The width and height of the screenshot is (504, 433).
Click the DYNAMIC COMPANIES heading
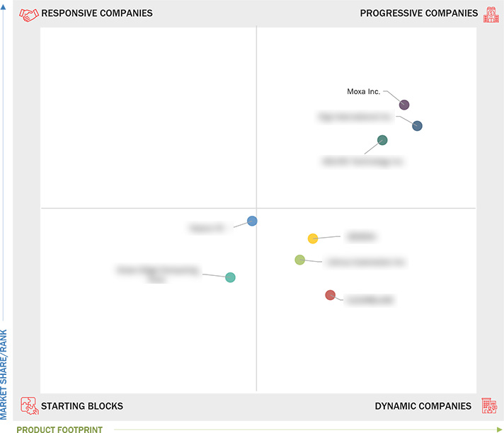[x=423, y=406]
